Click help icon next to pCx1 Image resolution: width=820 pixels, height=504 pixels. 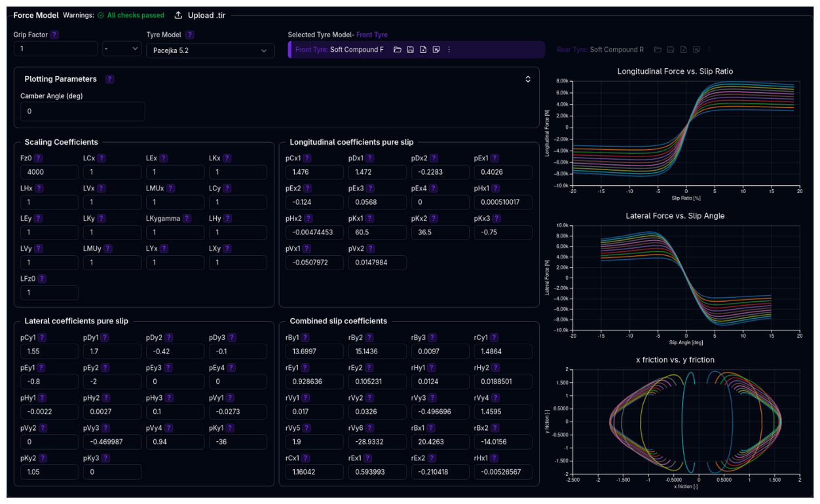pos(307,158)
